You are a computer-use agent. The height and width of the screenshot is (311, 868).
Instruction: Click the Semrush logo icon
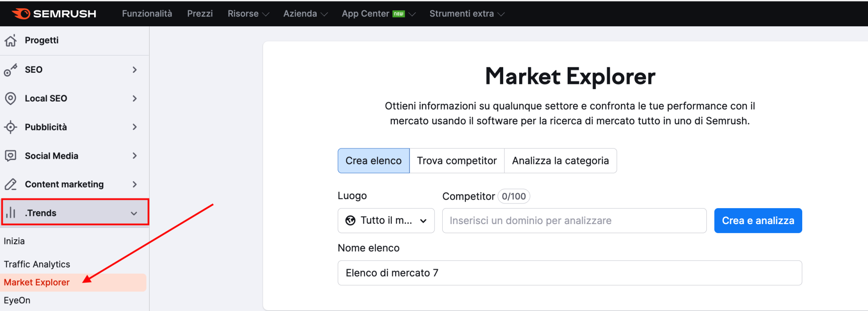click(21, 14)
